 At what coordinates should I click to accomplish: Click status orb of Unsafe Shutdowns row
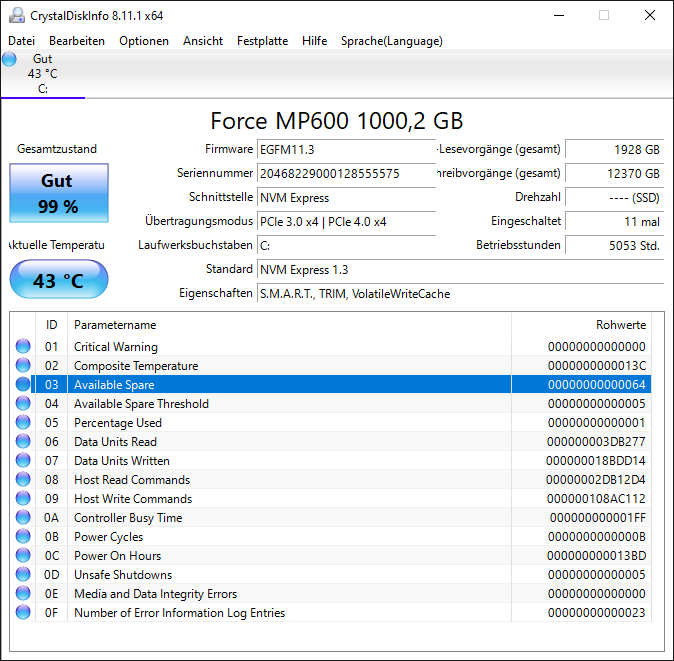coord(23,574)
